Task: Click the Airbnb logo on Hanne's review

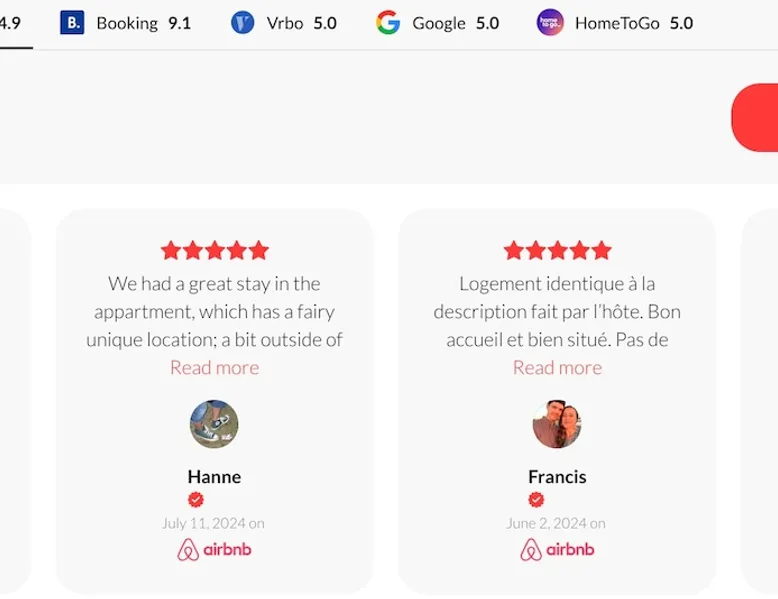Action: click(x=214, y=549)
